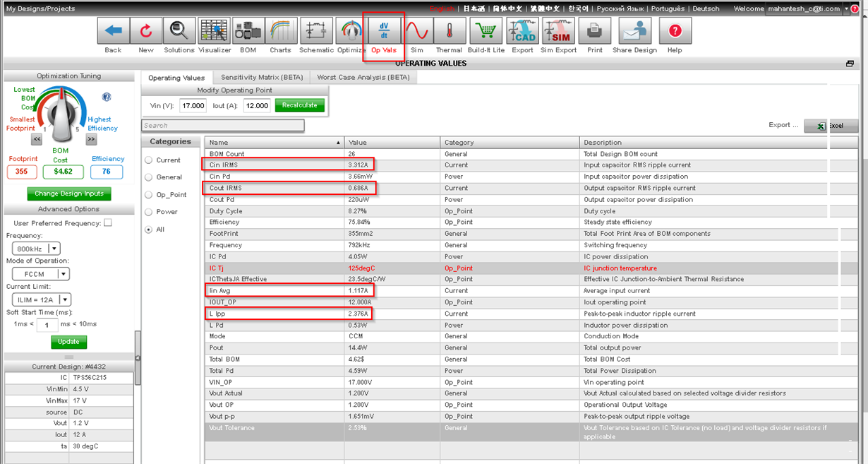Select General category radio button

[148, 177]
